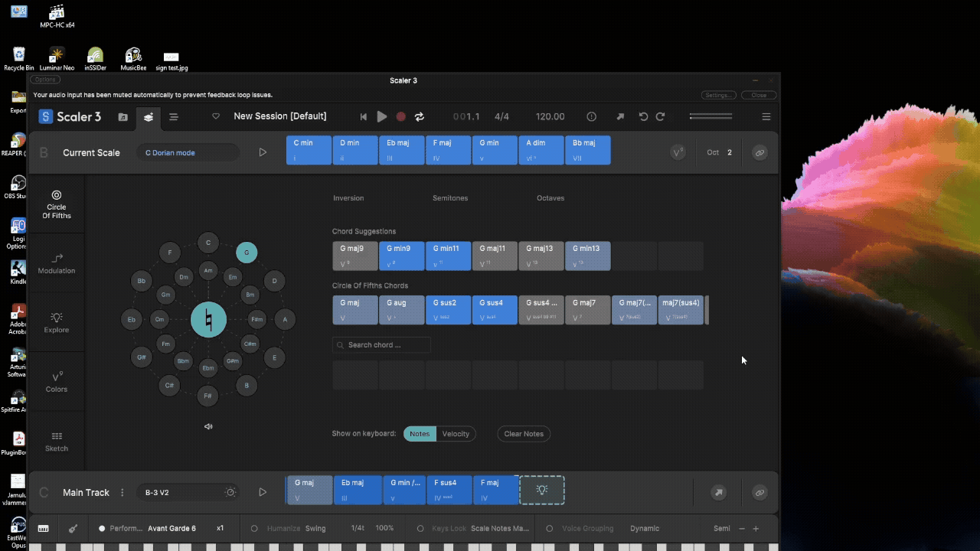Toggle the Perform mode radio
The width and height of the screenshot is (980, 551).
[102, 529]
